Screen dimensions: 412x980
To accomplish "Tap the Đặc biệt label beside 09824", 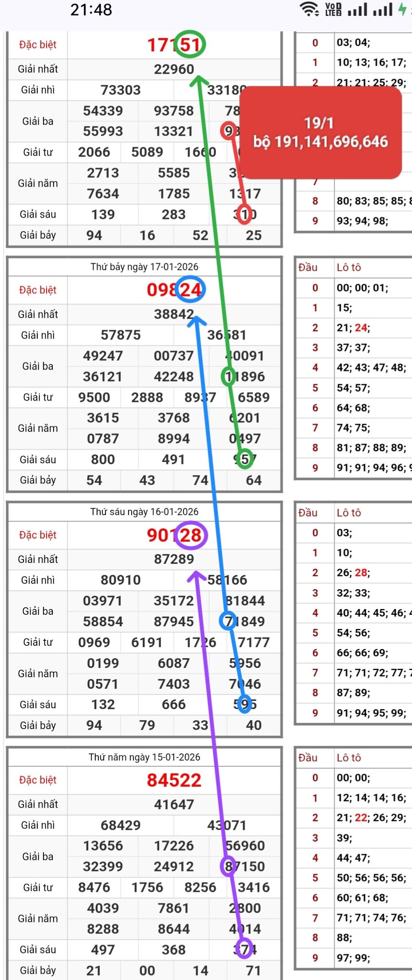I will click(x=38, y=290).
